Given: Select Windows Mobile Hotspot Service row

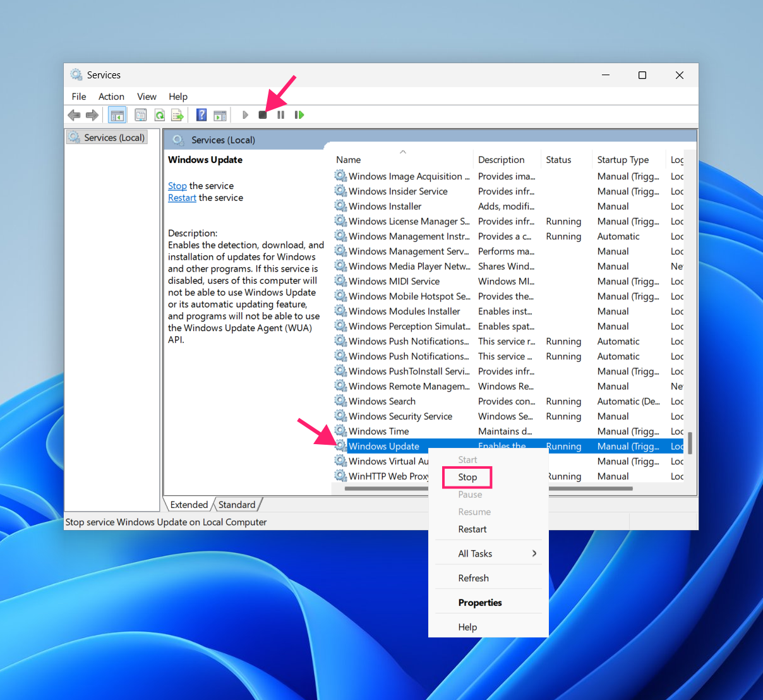Looking at the screenshot, I should (508, 296).
